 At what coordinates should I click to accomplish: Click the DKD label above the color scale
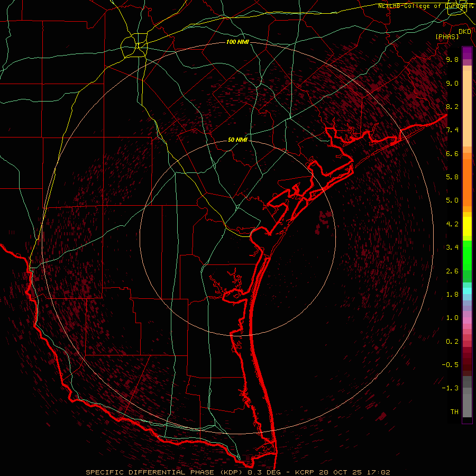(464, 31)
